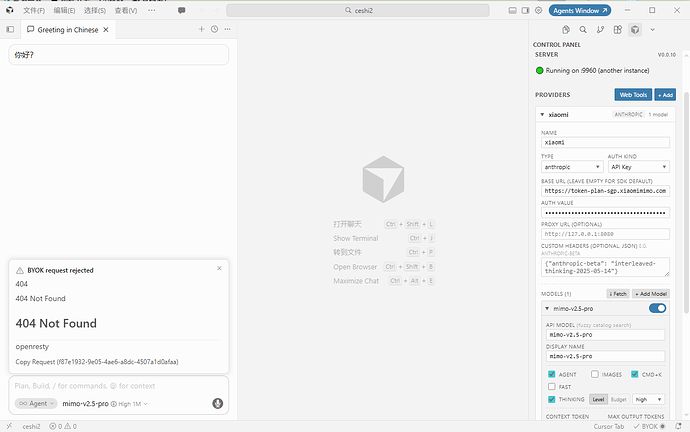Toggle the bottom panel layout icon

(x=512, y=10)
